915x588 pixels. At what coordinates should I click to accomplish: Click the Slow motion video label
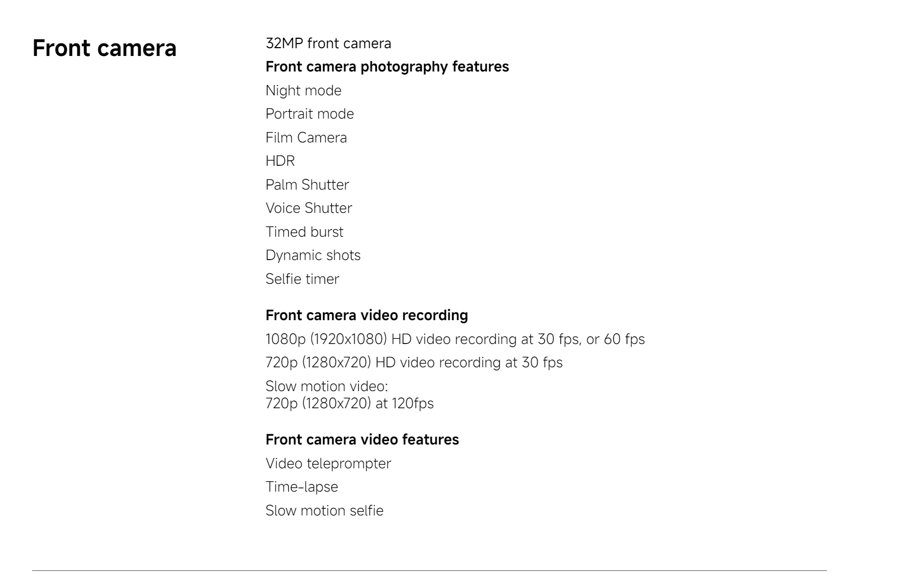327,386
